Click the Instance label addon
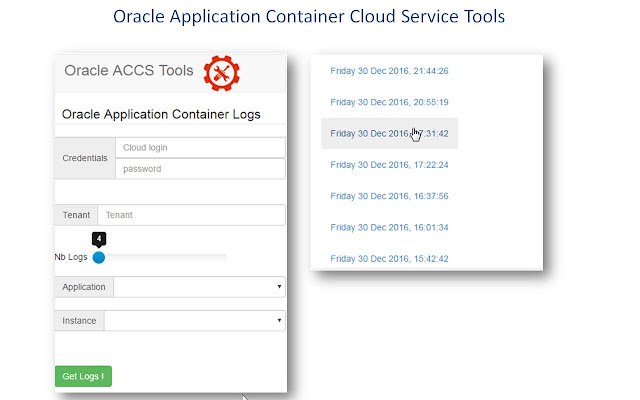This screenshot has width=640, height=400. pyautogui.click(x=80, y=320)
